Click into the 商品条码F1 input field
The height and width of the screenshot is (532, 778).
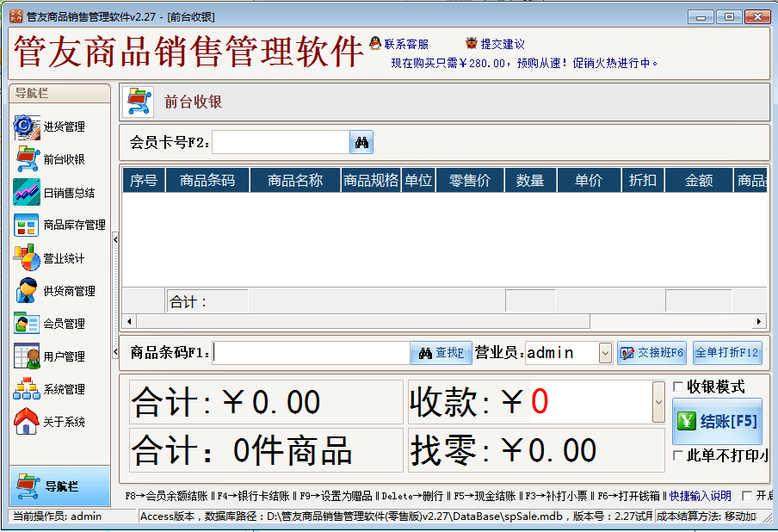coord(312,353)
